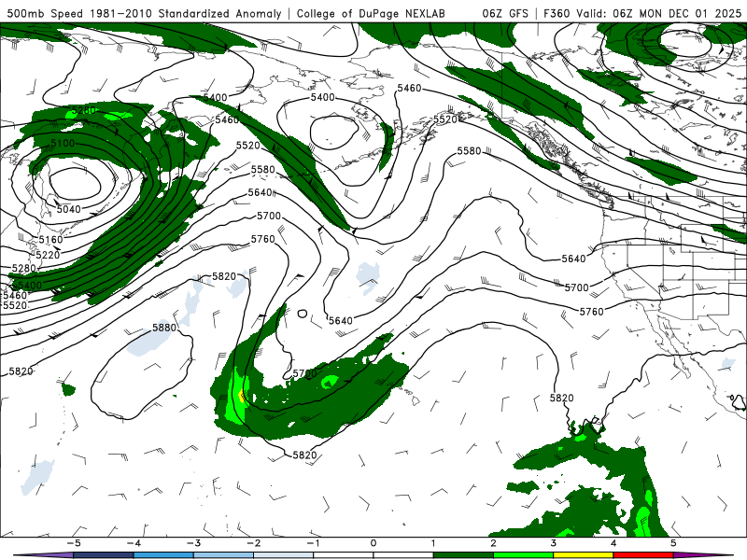Click the 5100 contour label

[x=63, y=144]
